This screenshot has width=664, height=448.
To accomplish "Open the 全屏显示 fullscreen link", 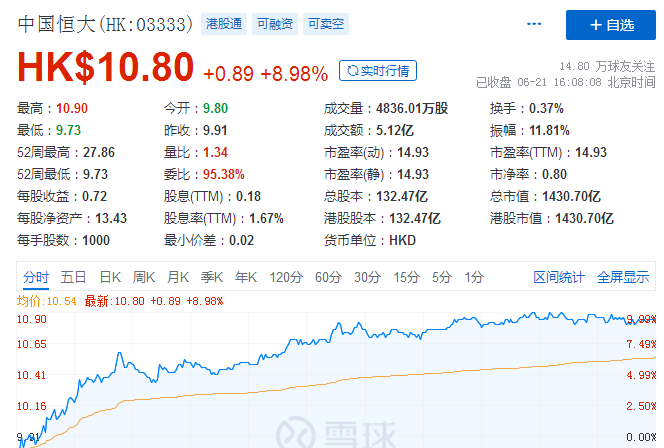I will coord(623,277).
